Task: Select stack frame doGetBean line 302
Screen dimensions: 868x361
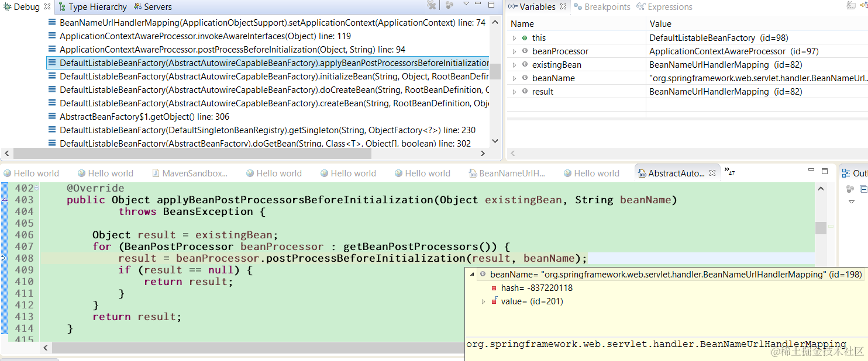Action: pyautogui.click(x=268, y=144)
